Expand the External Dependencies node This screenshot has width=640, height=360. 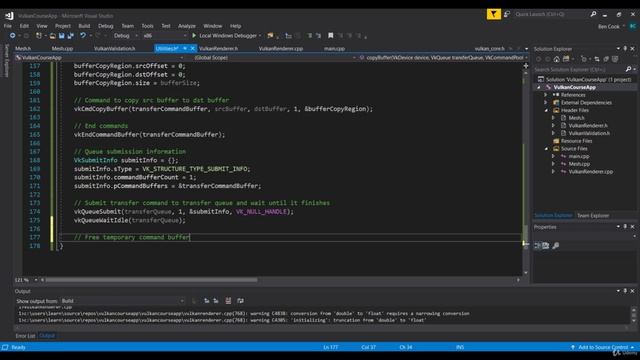coord(546,103)
